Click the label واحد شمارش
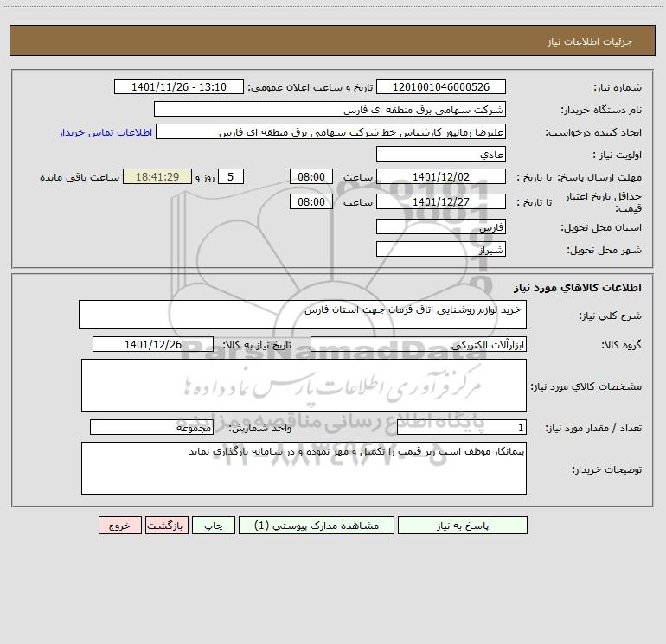The height and width of the screenshot is (644, 666). click(x=260, y=429)
